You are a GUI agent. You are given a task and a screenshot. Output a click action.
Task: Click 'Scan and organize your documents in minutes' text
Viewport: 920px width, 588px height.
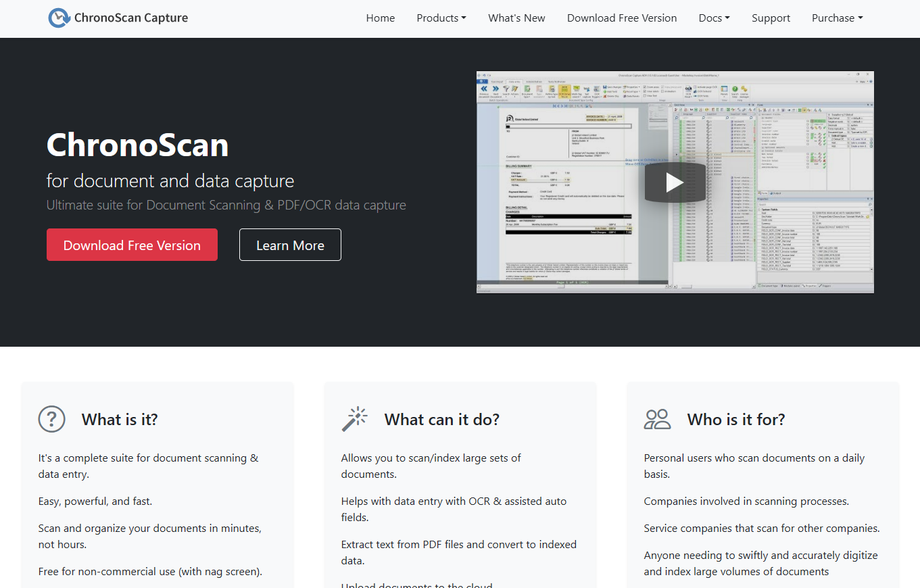(x=150, y=537)
